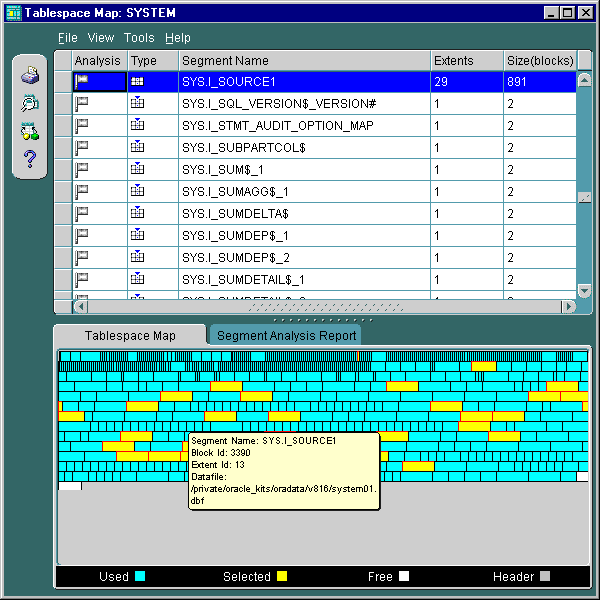
Task: Switch to the Tablespace Map tab
Action: tap(130, 336)
